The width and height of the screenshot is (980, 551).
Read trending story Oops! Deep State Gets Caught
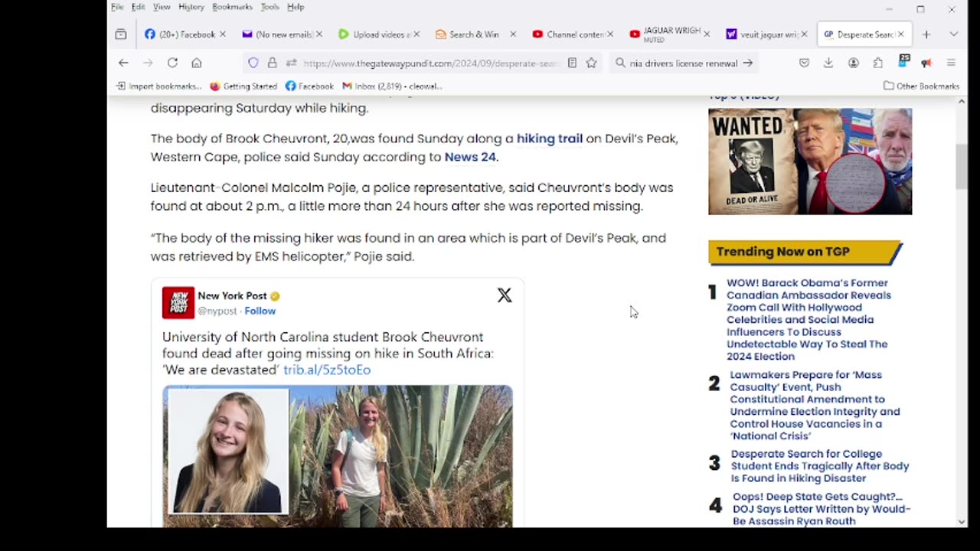point(821,509)
